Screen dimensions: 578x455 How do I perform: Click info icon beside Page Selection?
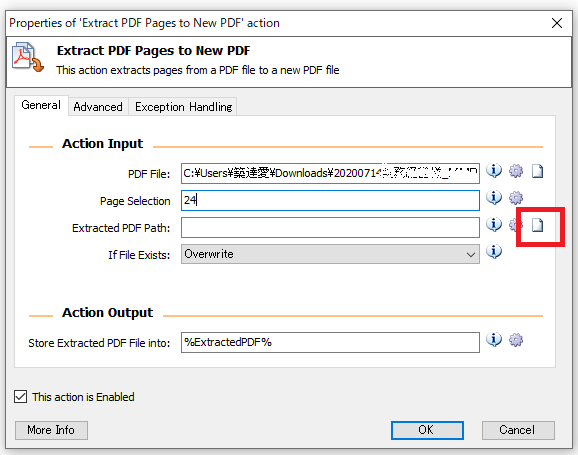pyautogui.click(x=494, y=198)
